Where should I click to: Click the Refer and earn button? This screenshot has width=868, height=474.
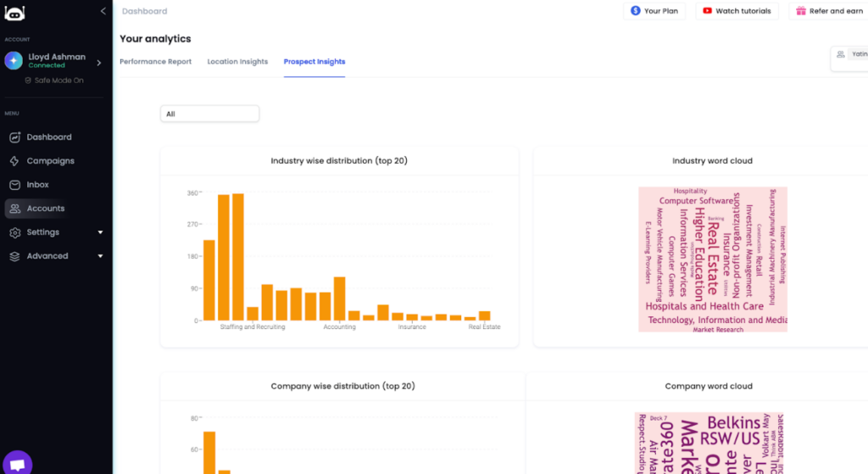[x=829, y=11]
